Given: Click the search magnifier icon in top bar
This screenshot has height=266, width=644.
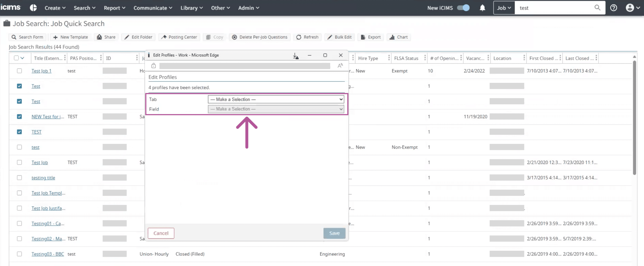Looking at the screenshot, I should click(597, 8).
